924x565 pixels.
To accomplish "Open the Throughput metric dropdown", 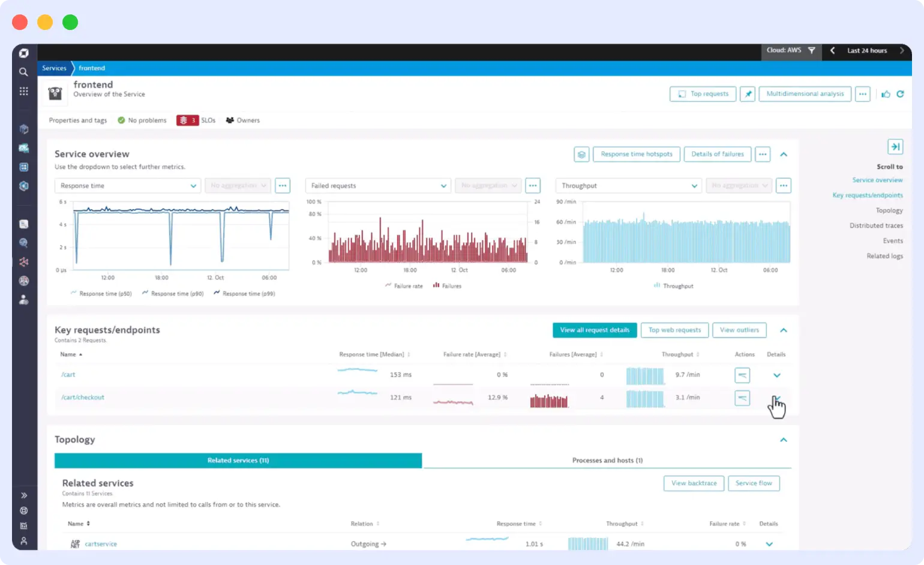I will (628, 186).
